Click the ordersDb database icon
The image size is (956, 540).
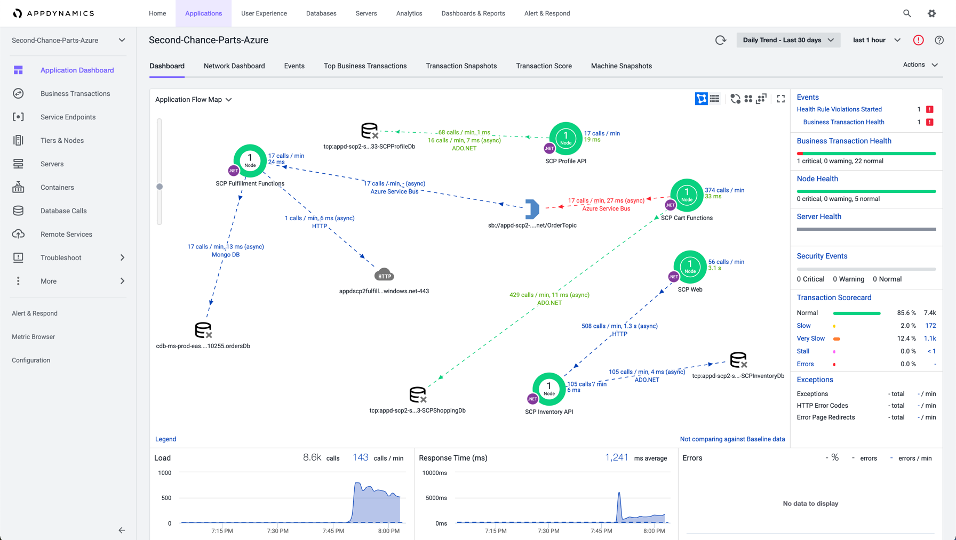tap(203, 330)
